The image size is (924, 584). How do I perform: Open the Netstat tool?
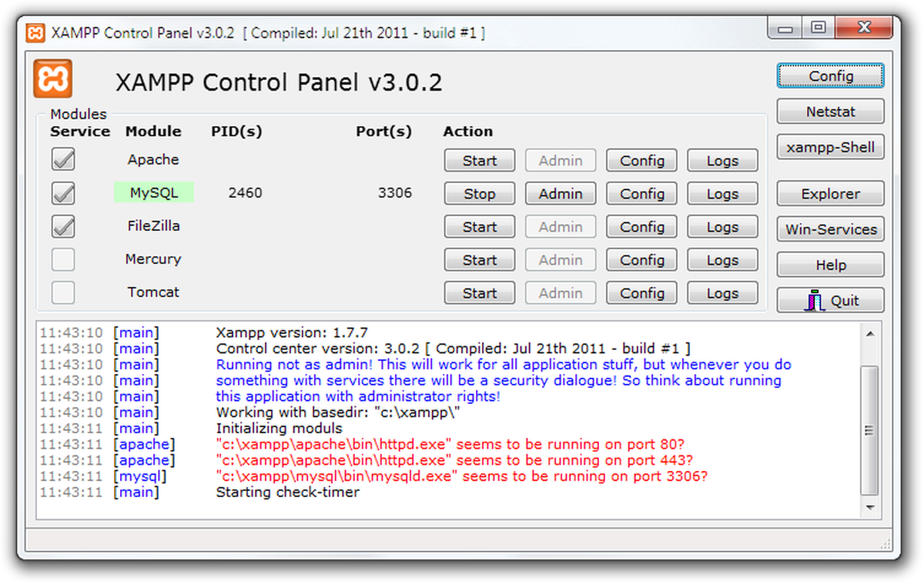click(x=830, y=112)
